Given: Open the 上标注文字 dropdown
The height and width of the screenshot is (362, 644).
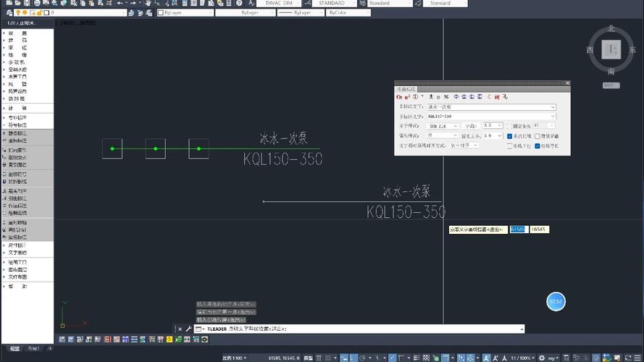Looking at the screenshot, I should pyautogui.click(x=553, y=107).
